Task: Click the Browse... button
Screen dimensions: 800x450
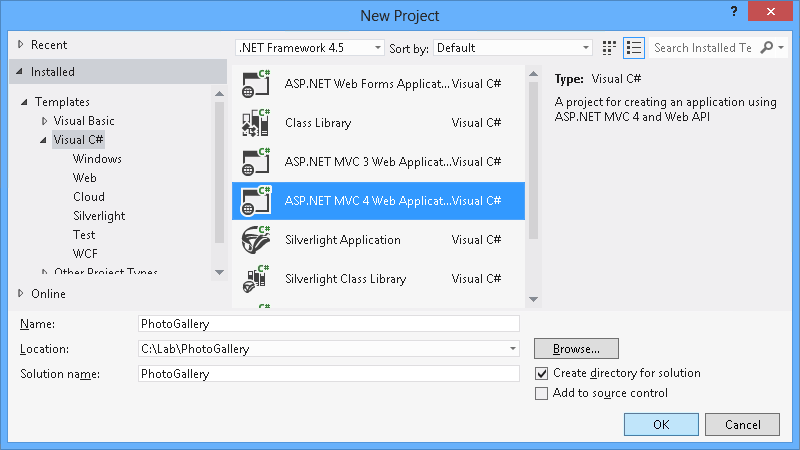Action: pos(576,349)
